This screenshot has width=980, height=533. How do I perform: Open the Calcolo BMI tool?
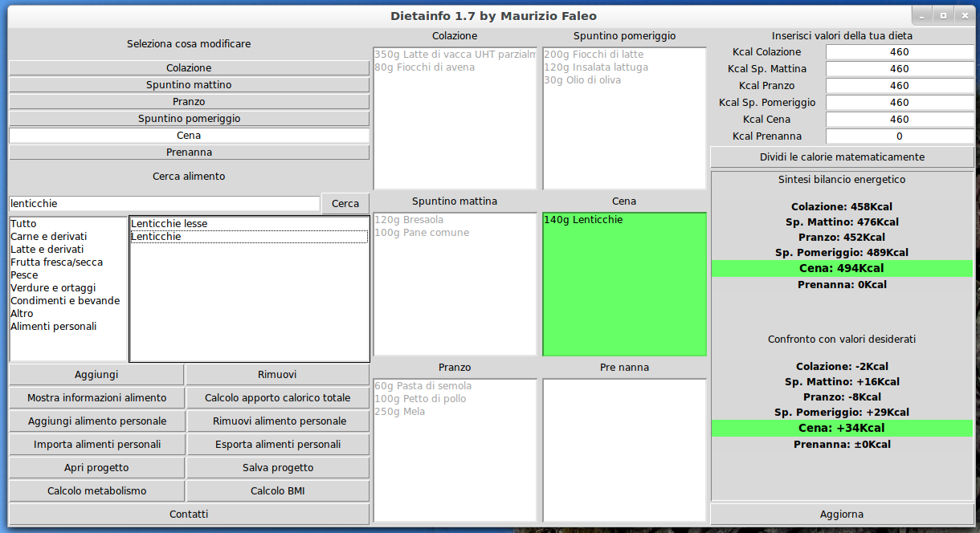[277, 491]
